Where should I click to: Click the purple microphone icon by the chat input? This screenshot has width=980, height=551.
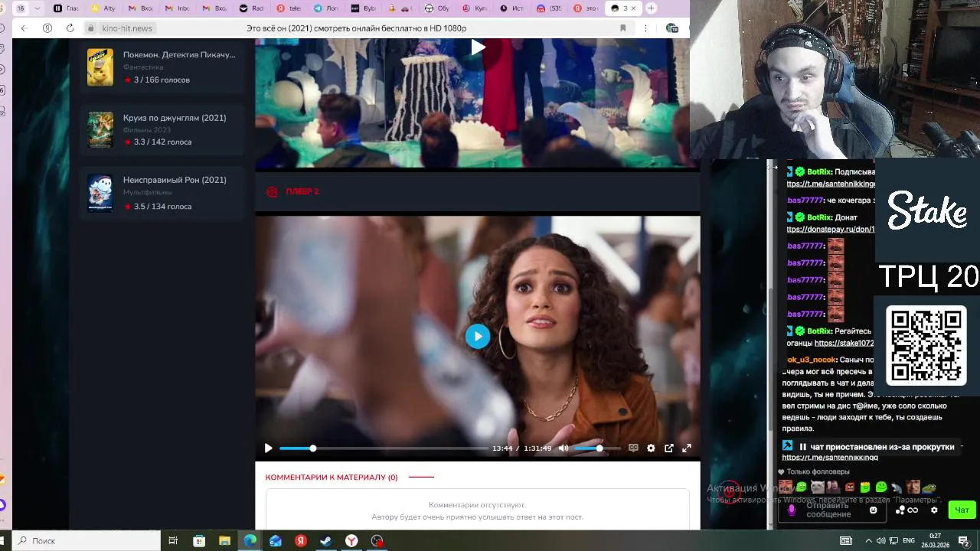tap(792, 510)
